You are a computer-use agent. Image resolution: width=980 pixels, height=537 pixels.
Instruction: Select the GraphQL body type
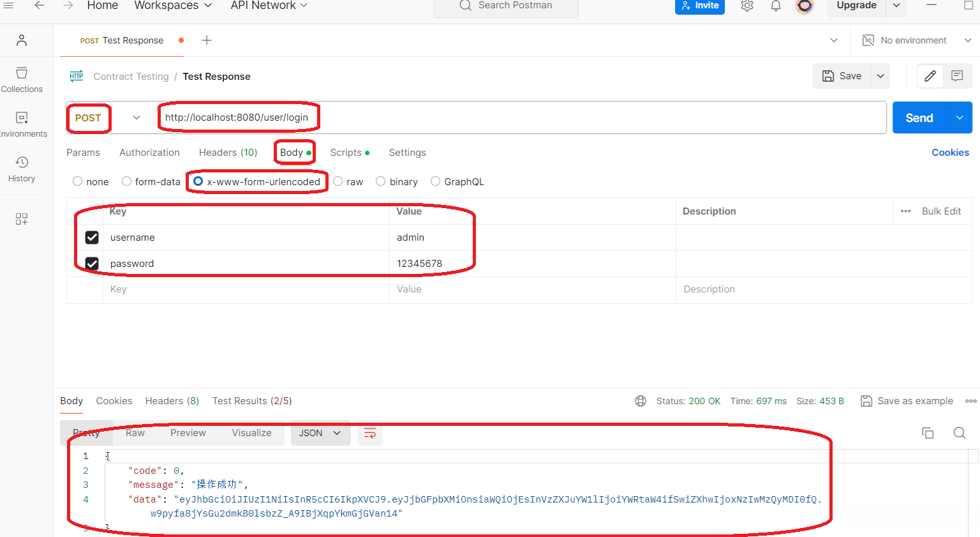coord(435,181)
